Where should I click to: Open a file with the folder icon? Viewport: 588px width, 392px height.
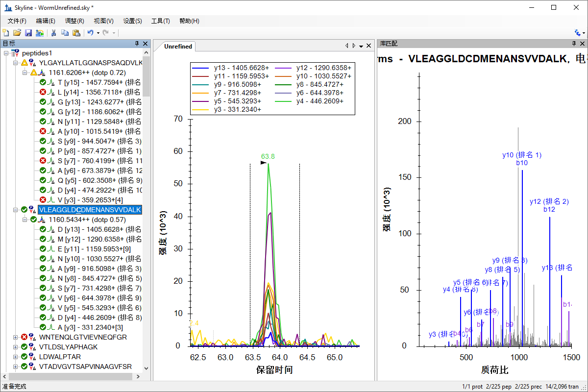click(x=17, y=33)
